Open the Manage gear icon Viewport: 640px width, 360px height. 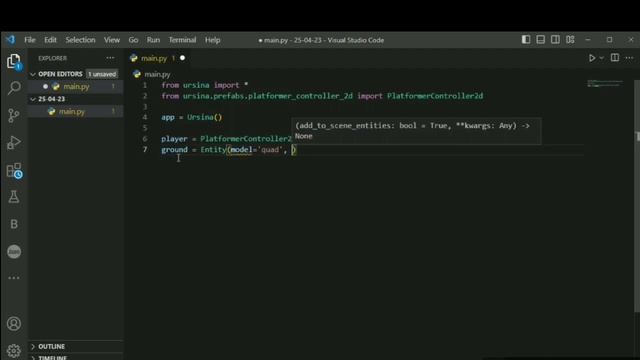point(14,351)
